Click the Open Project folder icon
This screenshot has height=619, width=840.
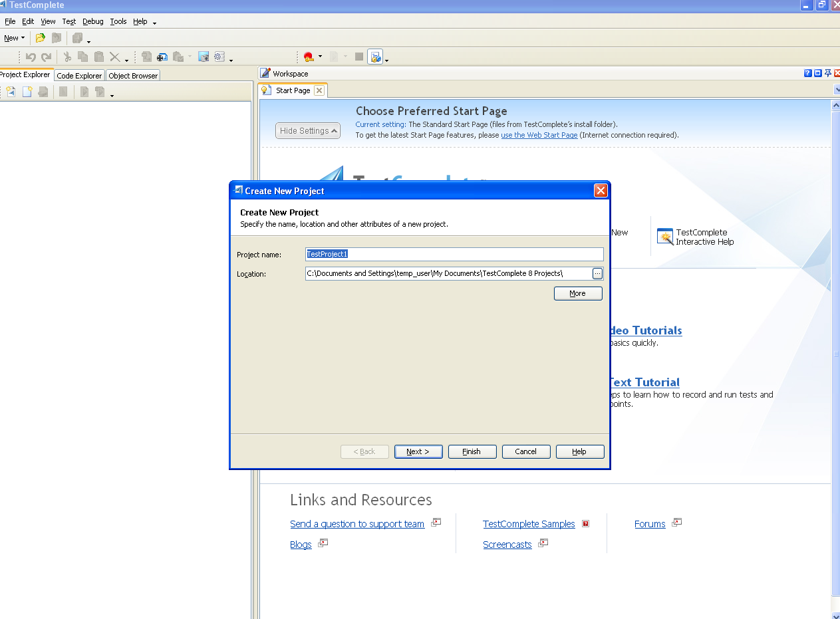pyautogui.click(x=41, y=38)
